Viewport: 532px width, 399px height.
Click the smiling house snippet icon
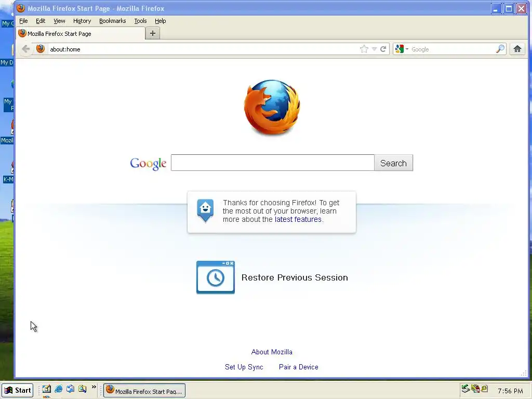205,211
